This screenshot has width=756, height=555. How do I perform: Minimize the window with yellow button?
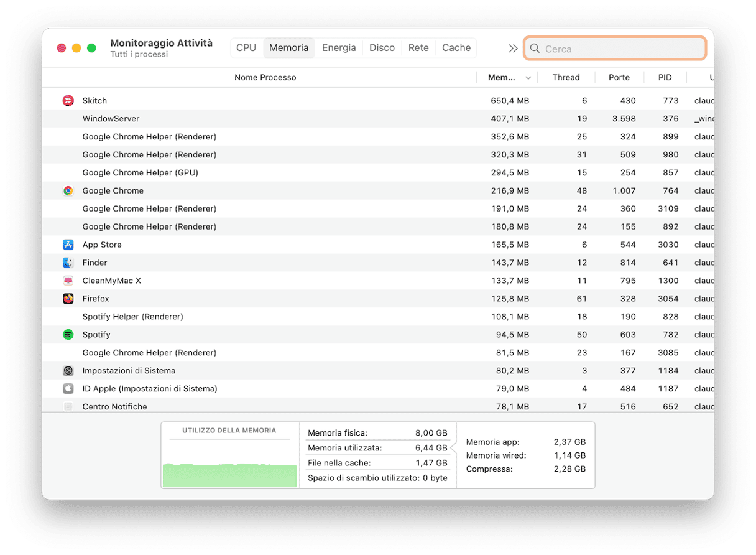coord(76,48)
